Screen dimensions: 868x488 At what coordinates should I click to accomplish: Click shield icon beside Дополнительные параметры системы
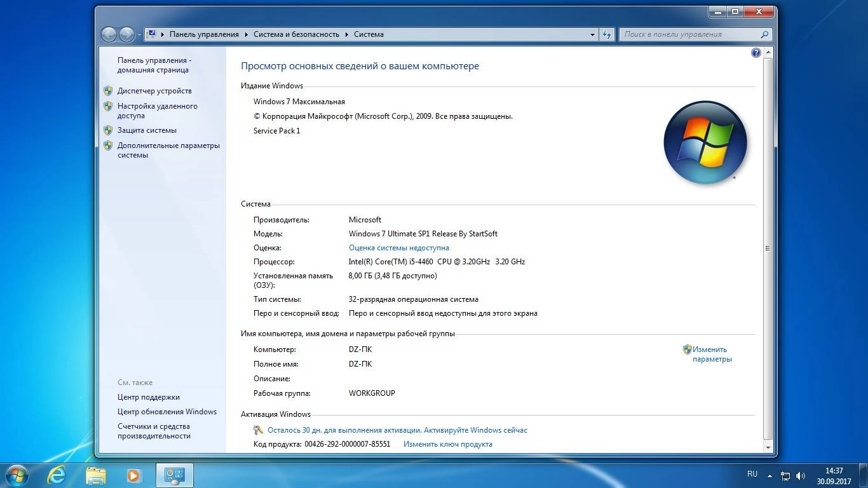click(x=108, y=146)
